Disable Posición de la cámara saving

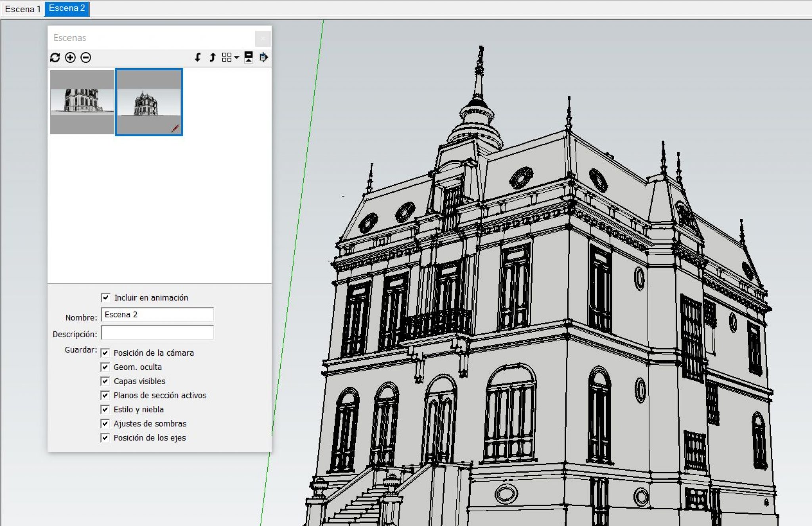[105, 352]
